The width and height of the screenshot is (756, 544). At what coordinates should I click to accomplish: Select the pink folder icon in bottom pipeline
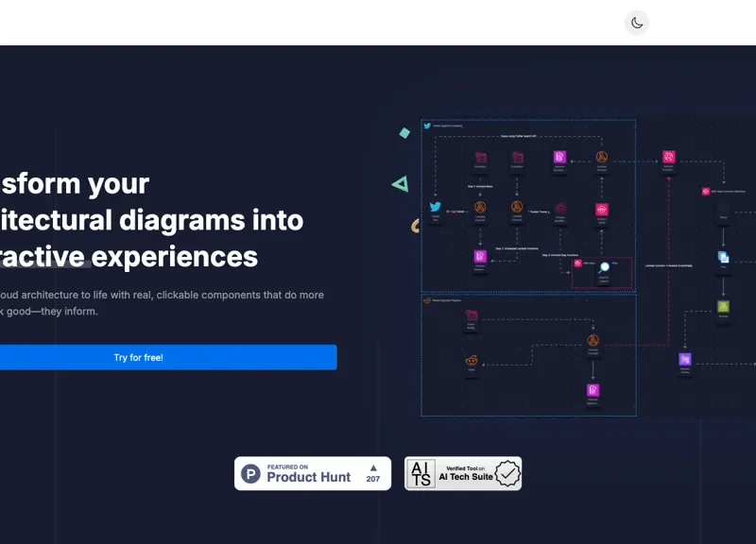coord(472,314)
